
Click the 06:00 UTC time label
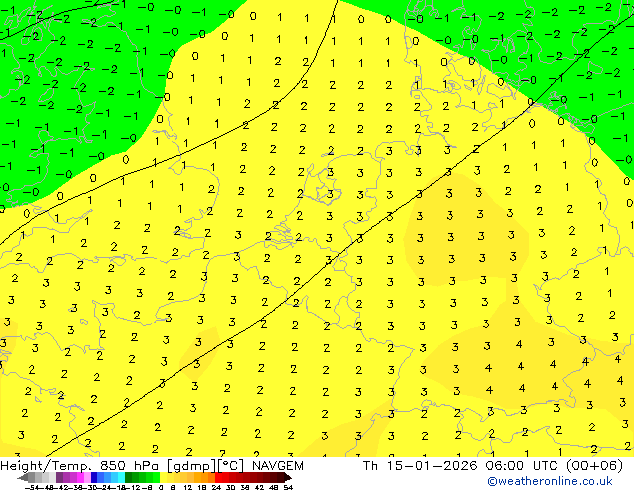pos(523,466)
